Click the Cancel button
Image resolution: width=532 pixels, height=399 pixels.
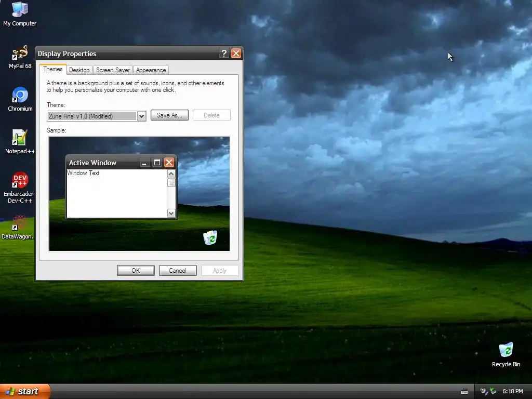[x=178, y=270]
